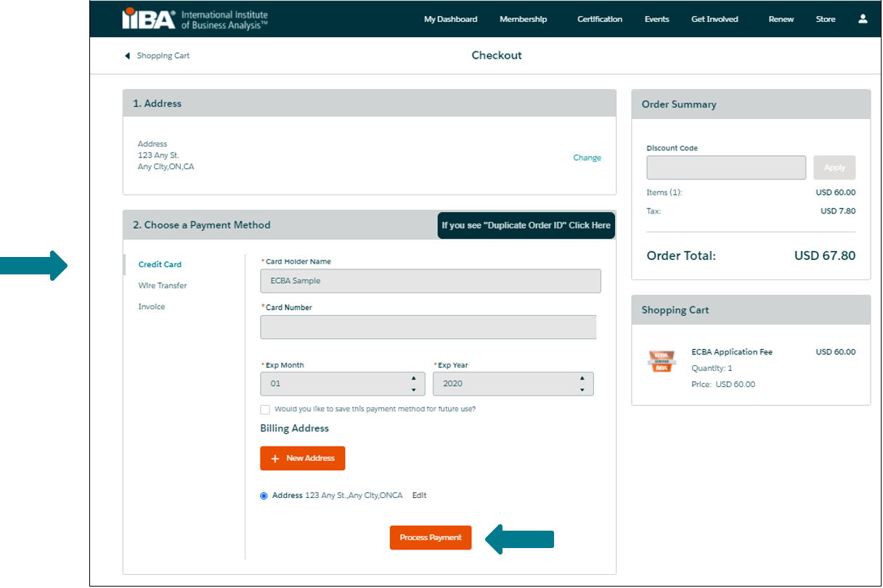The width and height of the screenshot is (883, 588).
Task: Open the Exp Year dropdown
Action: point(513,384)
